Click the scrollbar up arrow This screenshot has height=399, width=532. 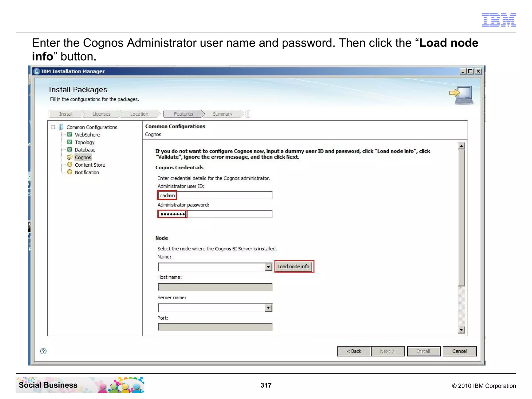[x=461, y=146]
